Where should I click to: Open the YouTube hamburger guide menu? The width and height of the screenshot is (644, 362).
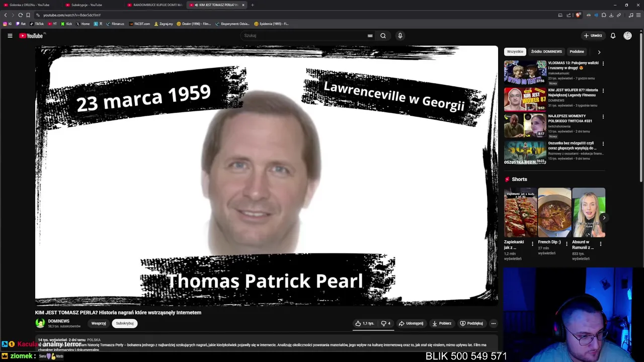(x=10, y=36)
